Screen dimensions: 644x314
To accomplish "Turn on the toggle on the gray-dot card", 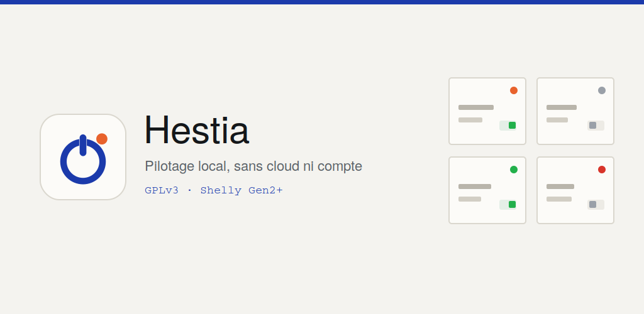I will (x=596, y=126).
